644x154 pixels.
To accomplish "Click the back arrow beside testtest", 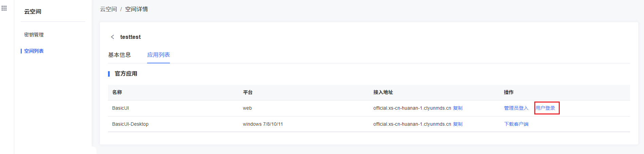I will (x=112, y=37).
